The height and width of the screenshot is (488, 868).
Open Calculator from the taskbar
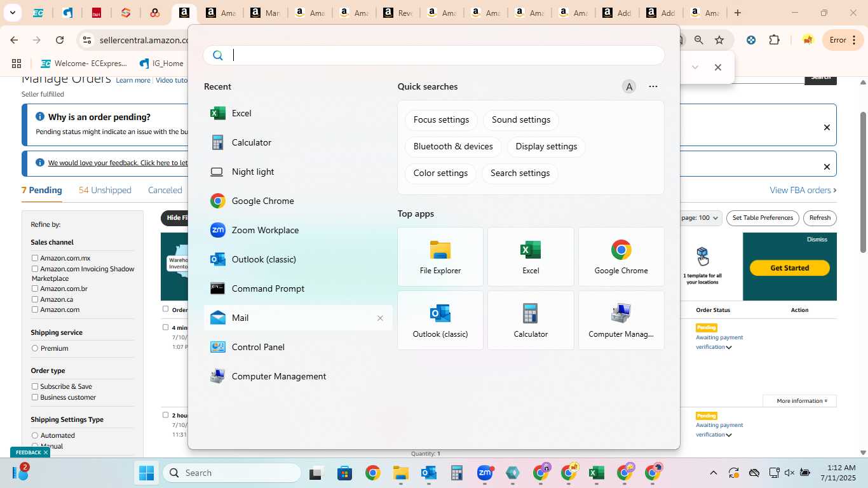(456, 473)
